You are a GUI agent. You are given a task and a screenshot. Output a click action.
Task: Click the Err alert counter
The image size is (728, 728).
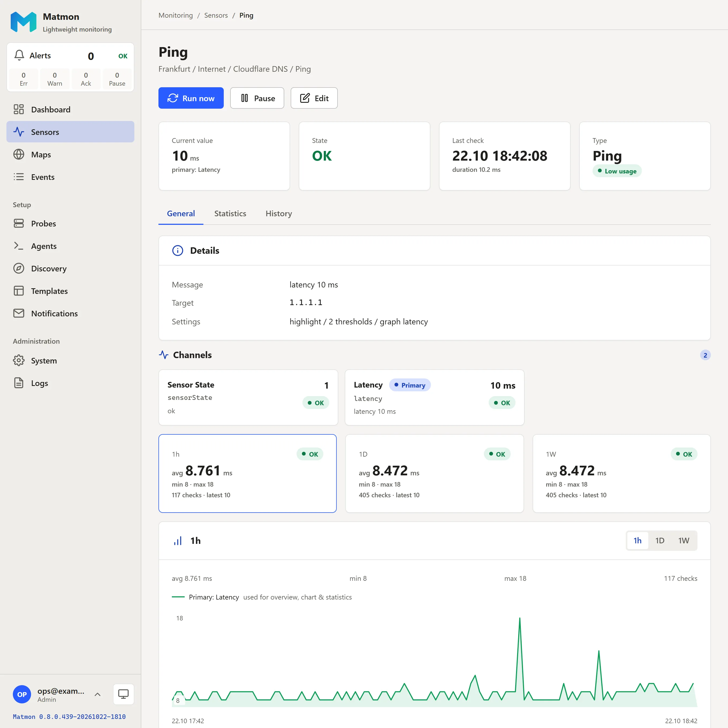tap(23, 79)
